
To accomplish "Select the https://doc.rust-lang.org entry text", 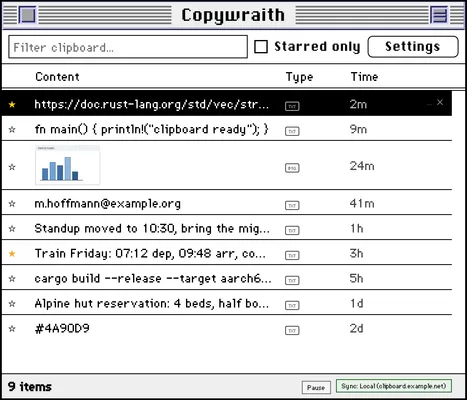I will pyautogui.click(x=152, y=104).
